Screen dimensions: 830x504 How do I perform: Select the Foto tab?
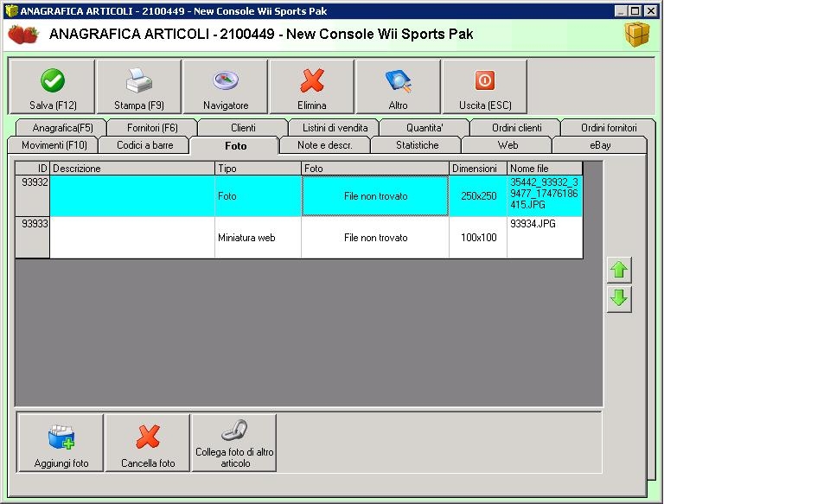[235, 145]
